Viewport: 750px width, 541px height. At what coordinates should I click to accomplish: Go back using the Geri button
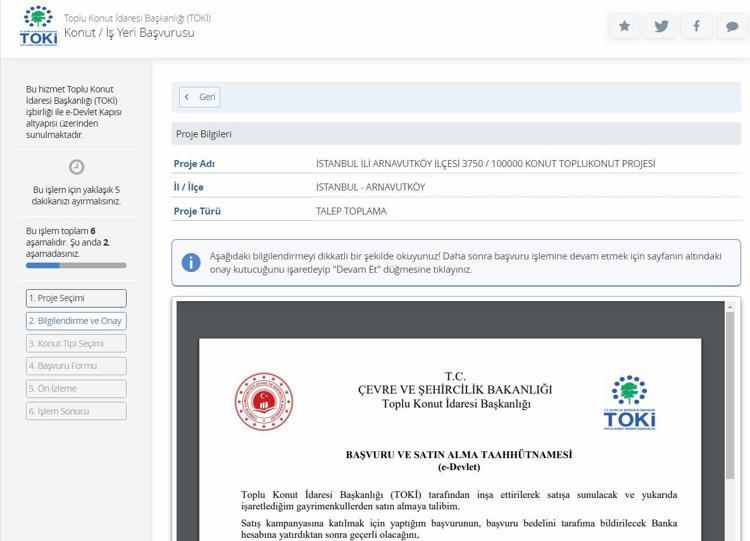(x=200, y=97)
